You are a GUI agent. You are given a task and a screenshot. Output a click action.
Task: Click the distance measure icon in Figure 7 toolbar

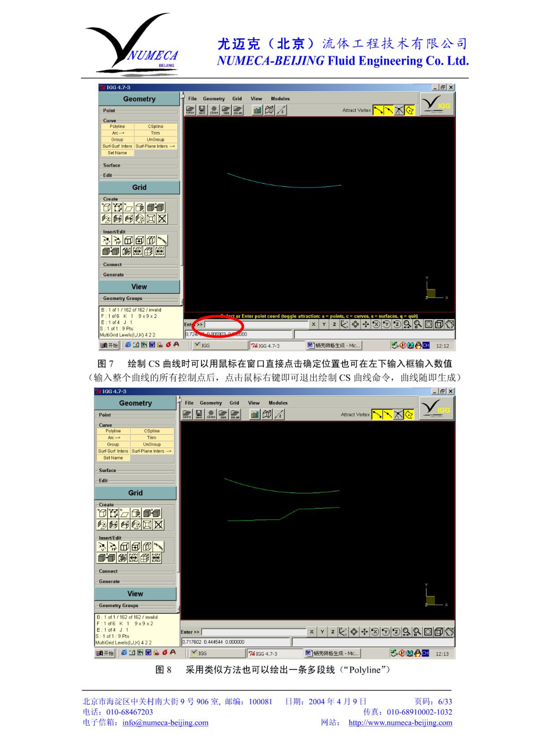pyautogui.click(x=281, y=110)
